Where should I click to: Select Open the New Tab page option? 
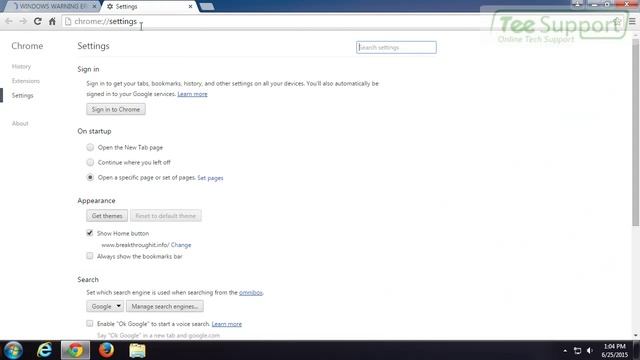coord(90,147)
